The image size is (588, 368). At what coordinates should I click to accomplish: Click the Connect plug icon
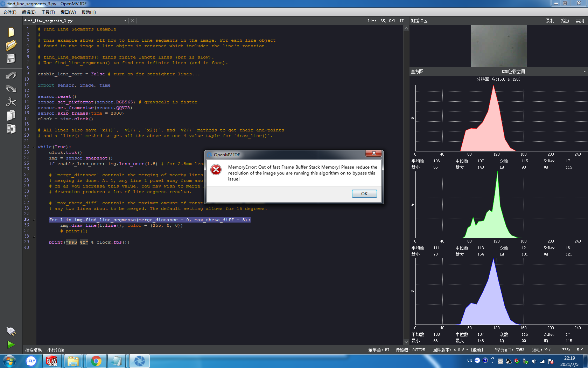tap(11, 331)
